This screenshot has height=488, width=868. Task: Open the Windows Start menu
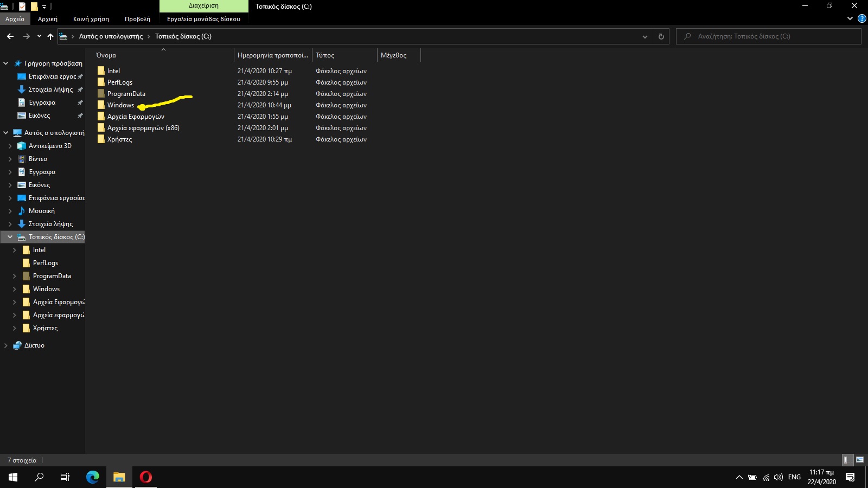point(13,477)
